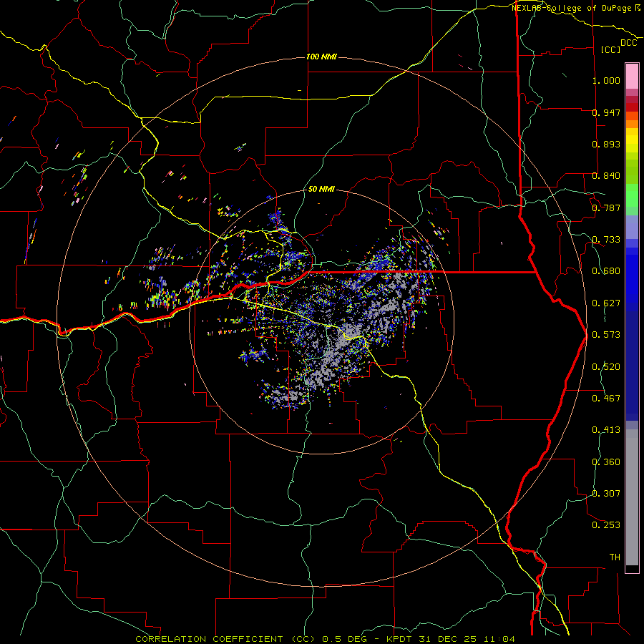
Task: Click the KPDT radar site identifier
Action: click(x=399, y=639)
